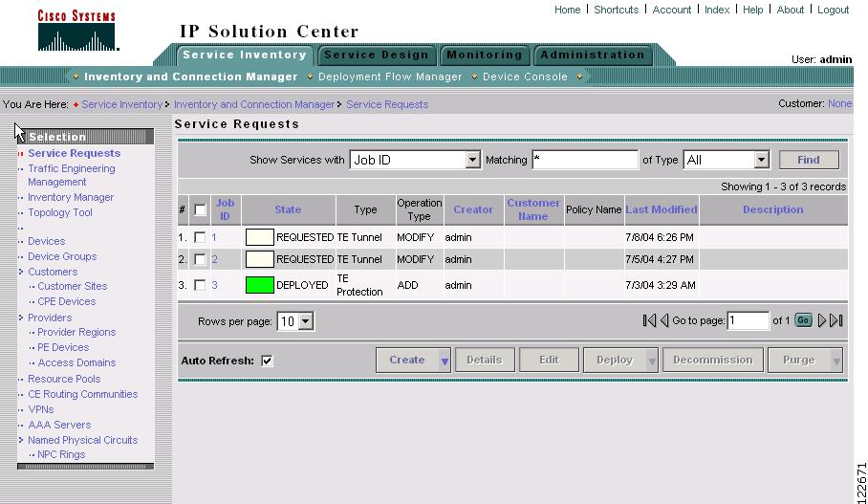The width and height of the screenshot is (868, 504).
Task: Open the Deploy button dropdown arrow
Action: tap(652, 361)
